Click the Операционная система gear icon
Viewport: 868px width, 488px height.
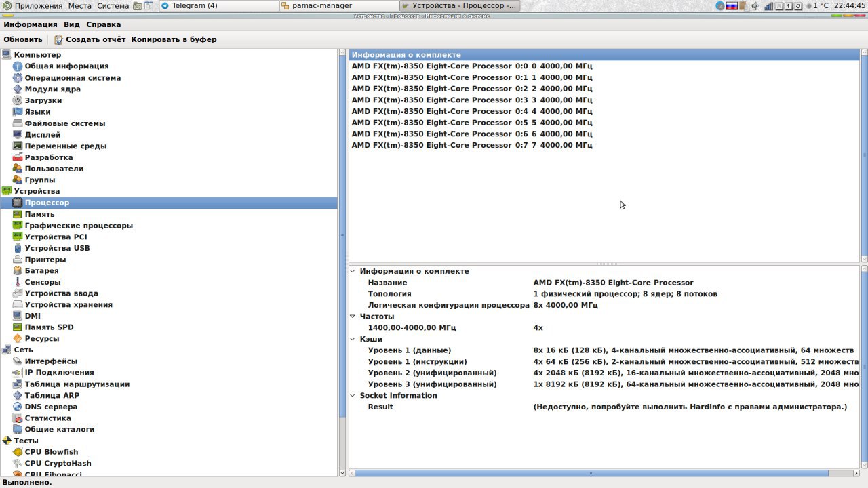18,78
